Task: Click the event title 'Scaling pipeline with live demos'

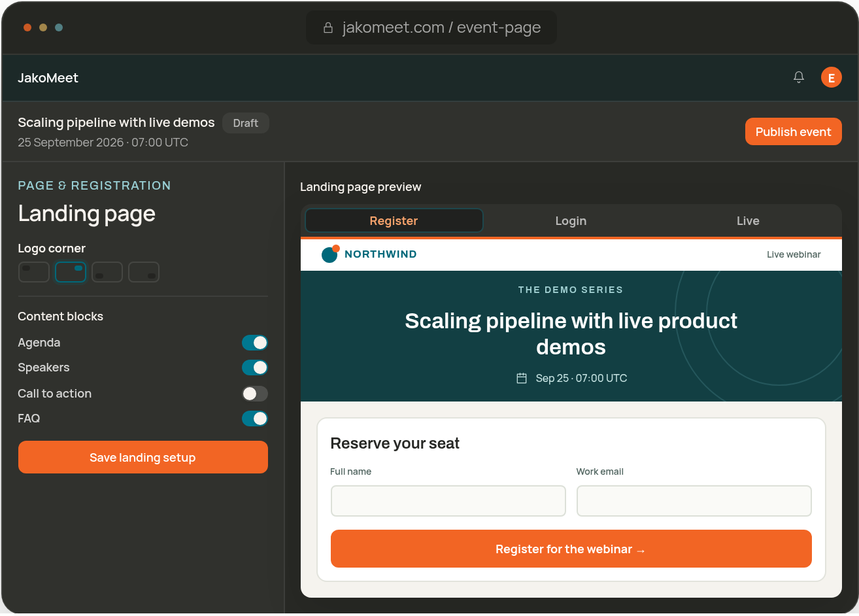Action: pos(116,122)
